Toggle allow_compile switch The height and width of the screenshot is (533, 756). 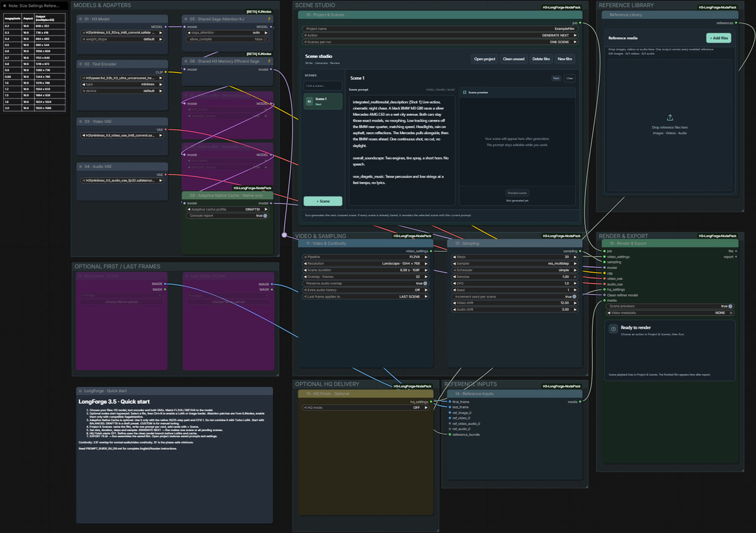[x=265, y=38]
